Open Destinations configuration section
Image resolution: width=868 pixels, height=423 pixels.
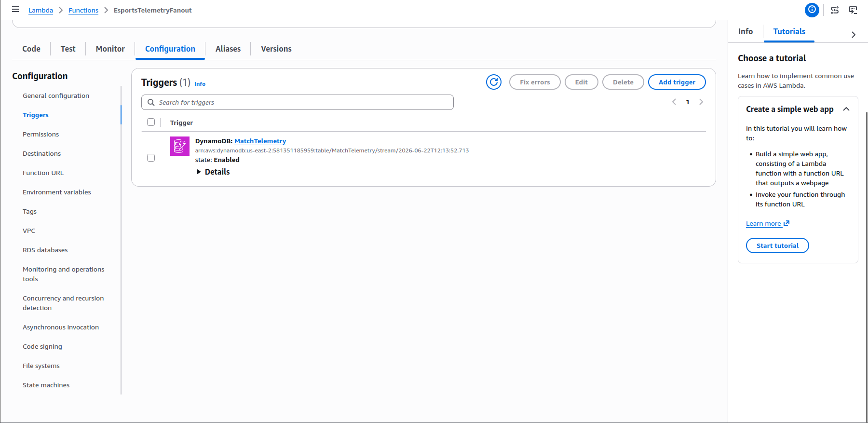pyautogui.click(x=41, y=153)
